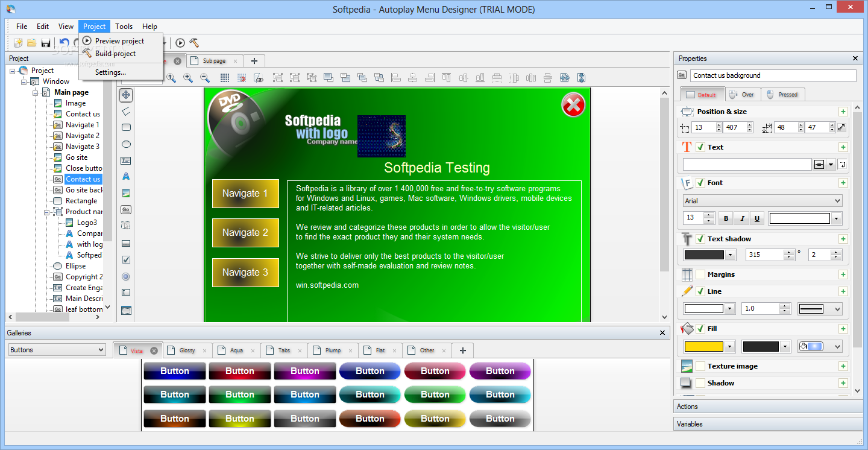Click the white line color swatch
The width and height of the screenshot is (868, 450).
703,309
